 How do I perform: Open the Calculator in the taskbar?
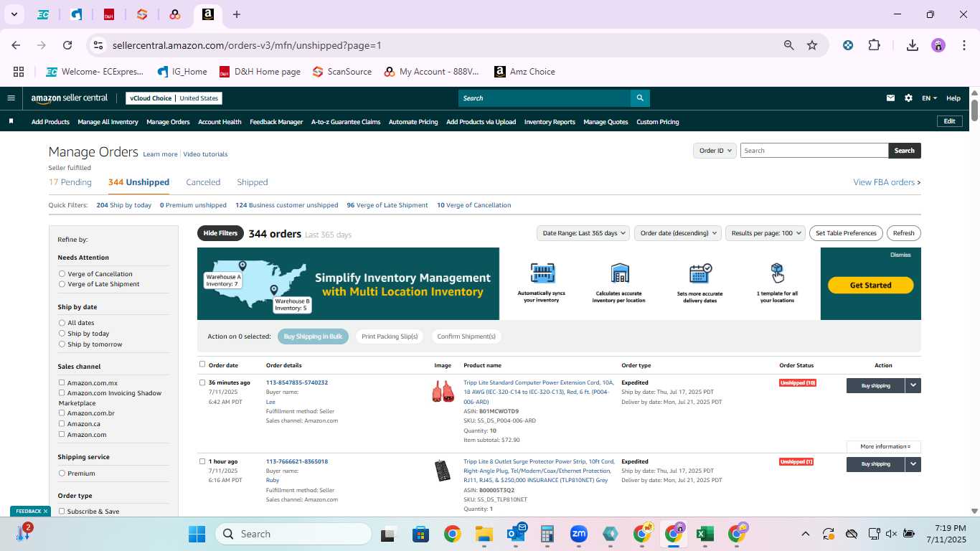[x=547, y=534]
